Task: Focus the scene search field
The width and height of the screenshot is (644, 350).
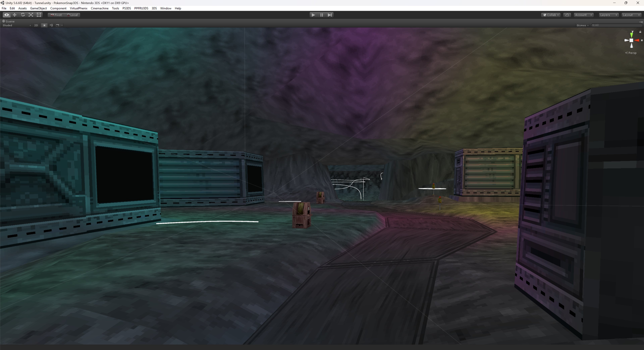Action: [616, 25]
